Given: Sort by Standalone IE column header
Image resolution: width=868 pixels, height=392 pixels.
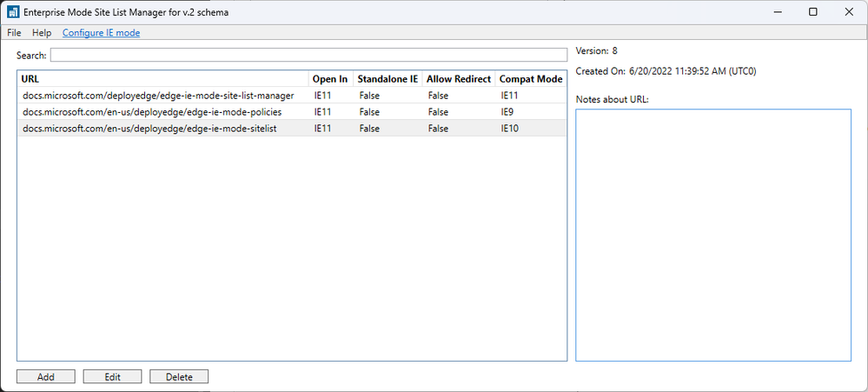Looking at the screenshot, I should [x=388, y=79].
